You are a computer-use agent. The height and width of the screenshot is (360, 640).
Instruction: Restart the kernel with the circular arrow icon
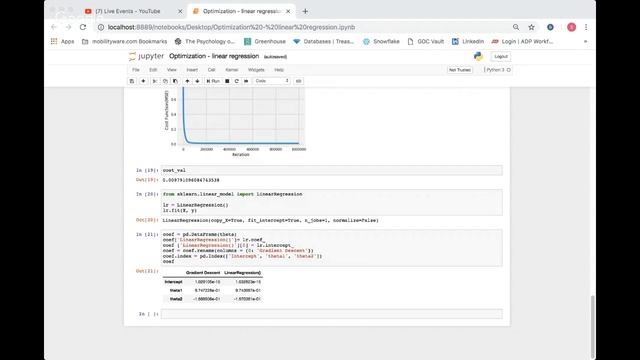coord(237,81)
